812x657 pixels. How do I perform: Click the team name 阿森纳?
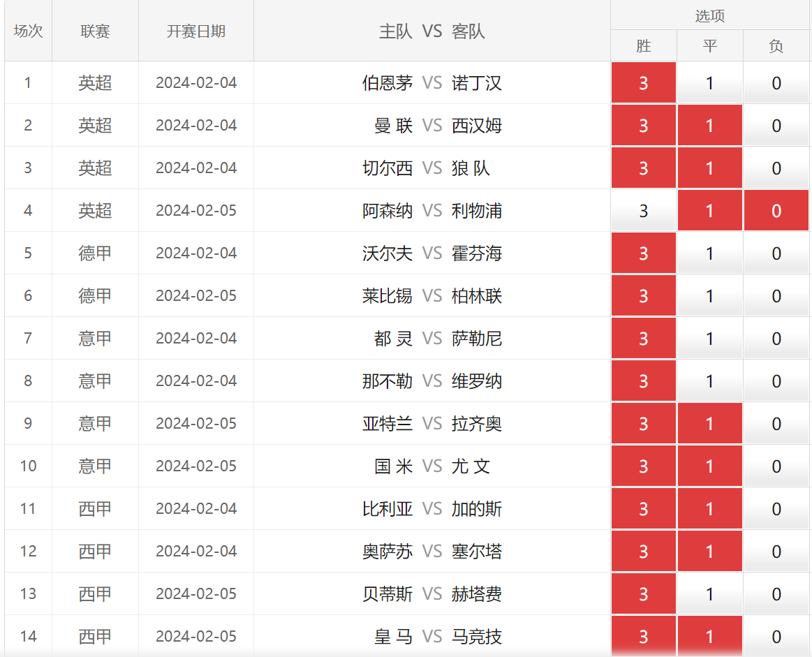pos(387,211)
